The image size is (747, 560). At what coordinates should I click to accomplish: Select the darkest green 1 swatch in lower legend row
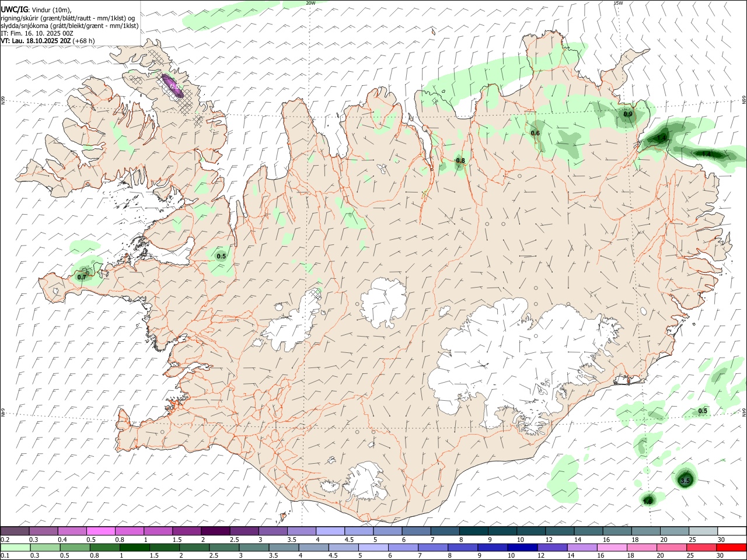coord(136,547)
